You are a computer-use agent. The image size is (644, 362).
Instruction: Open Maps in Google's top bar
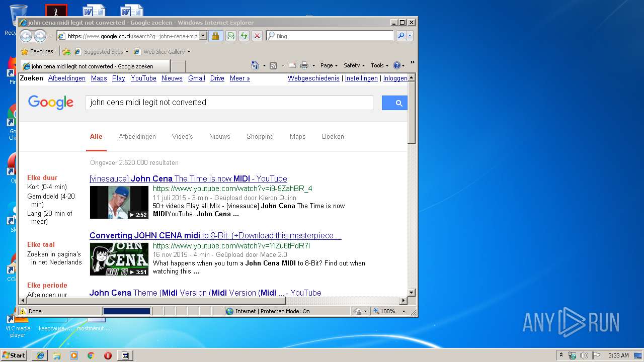click(x=99, y=78)
